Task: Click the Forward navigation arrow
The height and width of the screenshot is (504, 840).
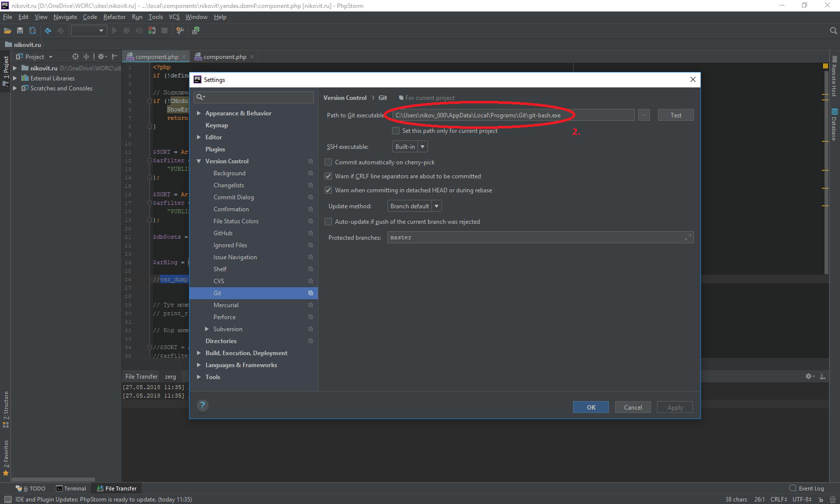Action: [x=60, y=30]
